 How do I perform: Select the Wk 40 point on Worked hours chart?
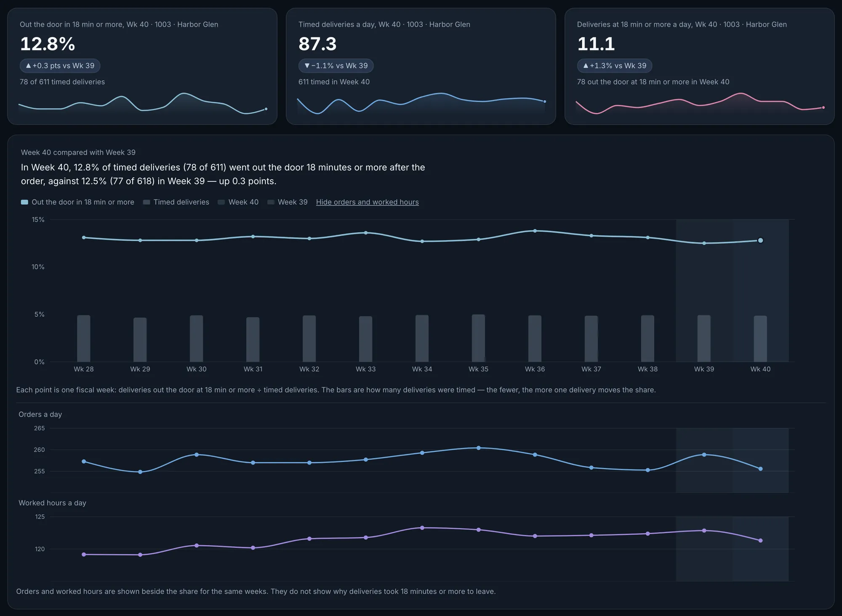point(760,541)
